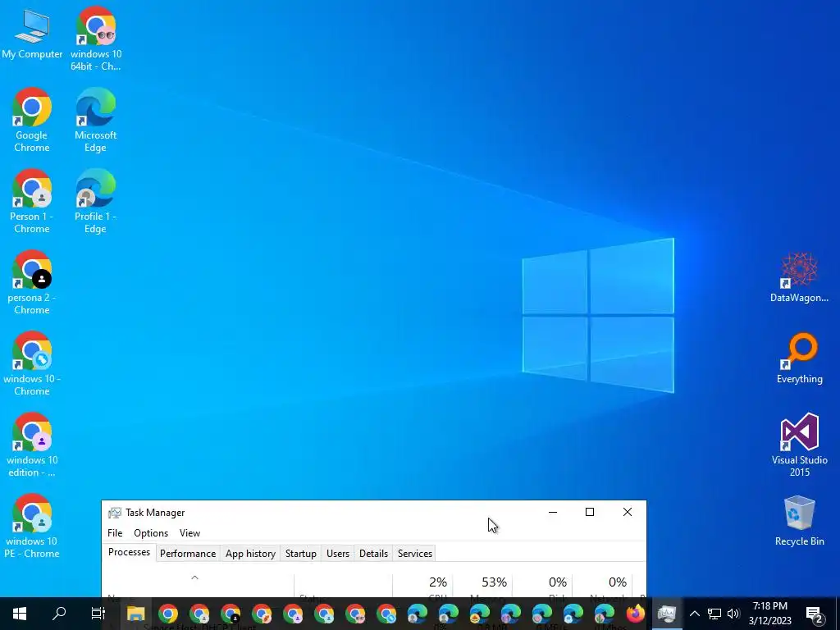Open the File menu in Task Manager

click(115, 533)
